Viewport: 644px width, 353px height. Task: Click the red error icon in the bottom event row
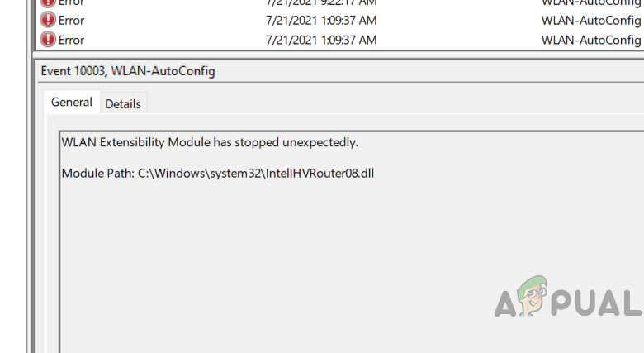point(49,40)
